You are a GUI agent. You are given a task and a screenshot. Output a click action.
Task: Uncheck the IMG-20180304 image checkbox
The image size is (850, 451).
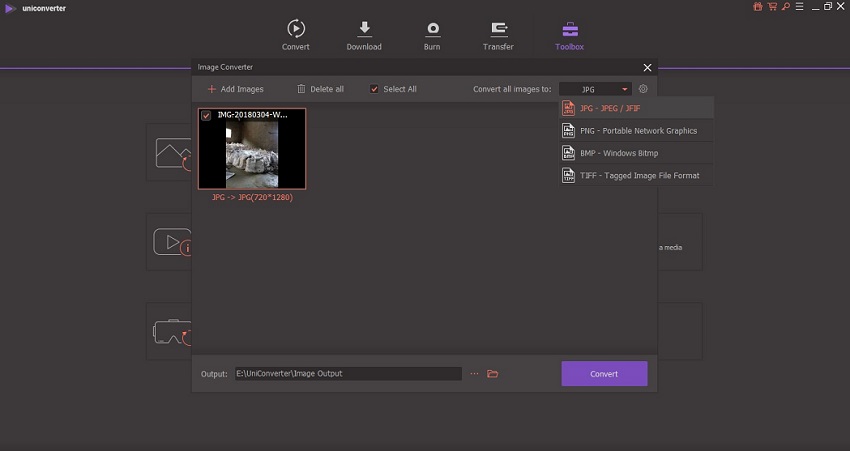tap(206, 116)
